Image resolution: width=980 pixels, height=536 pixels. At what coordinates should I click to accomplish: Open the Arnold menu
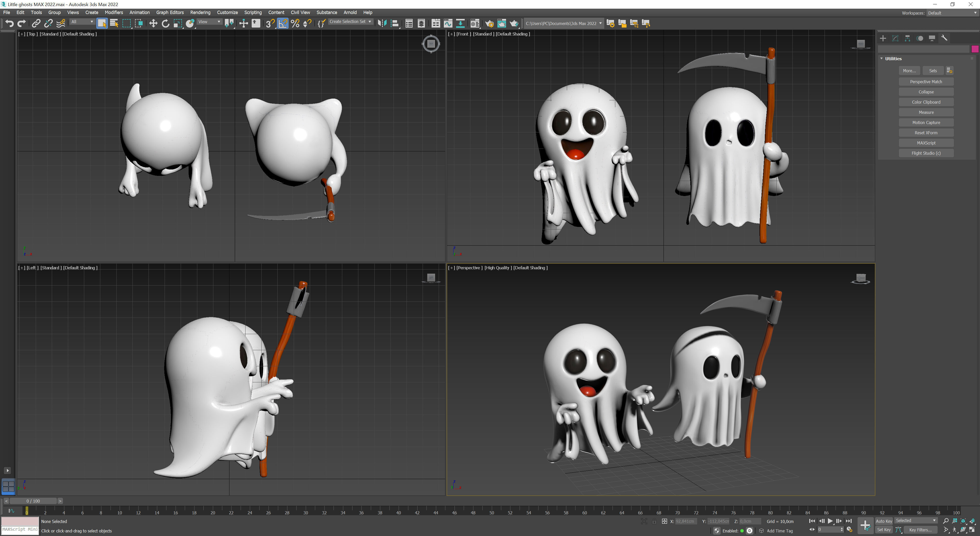point(350,13)
